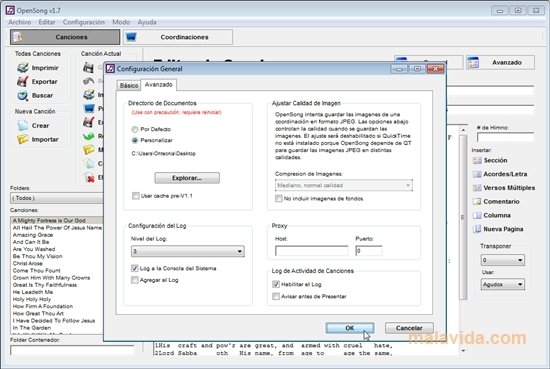Screen dimensions: 550x369
Task: Expand the Nivel del Log dropdown
Action: click(x=188, y=251)
